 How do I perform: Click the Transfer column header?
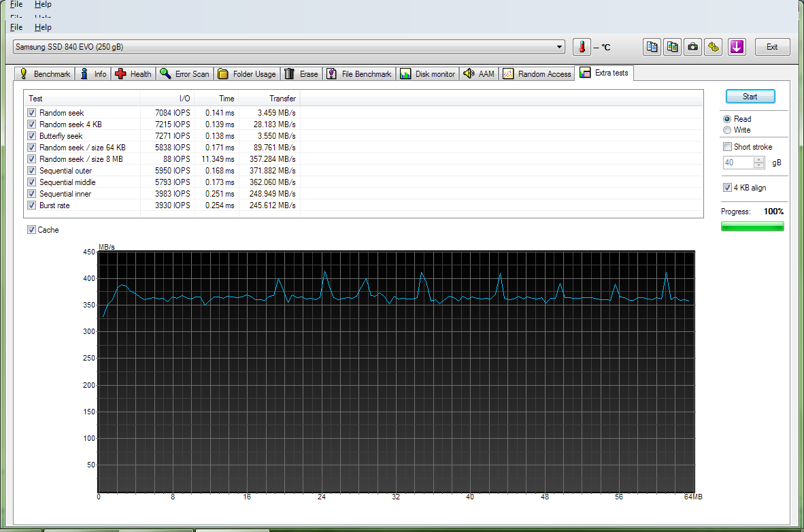[x=269, y=99]
